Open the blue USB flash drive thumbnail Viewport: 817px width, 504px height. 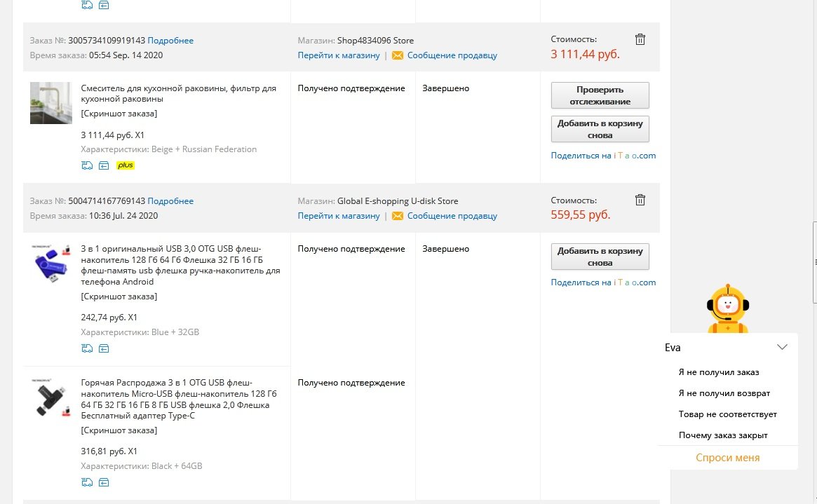[x=50, y=264]
